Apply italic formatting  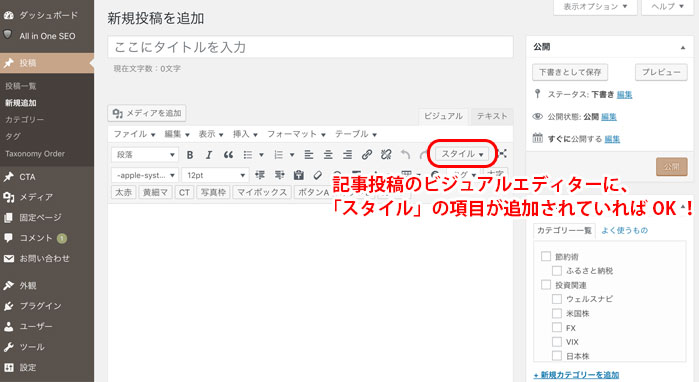point(209,155)
